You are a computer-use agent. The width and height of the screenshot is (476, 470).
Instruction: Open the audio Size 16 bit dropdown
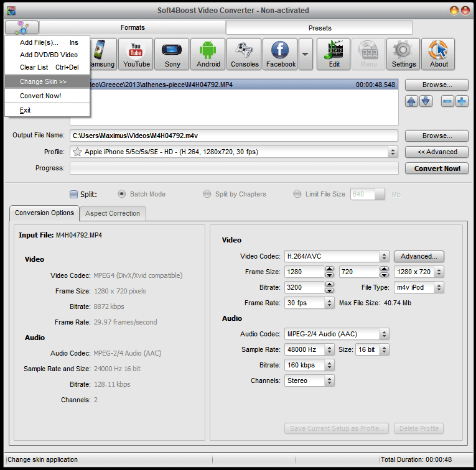[384, 349]
